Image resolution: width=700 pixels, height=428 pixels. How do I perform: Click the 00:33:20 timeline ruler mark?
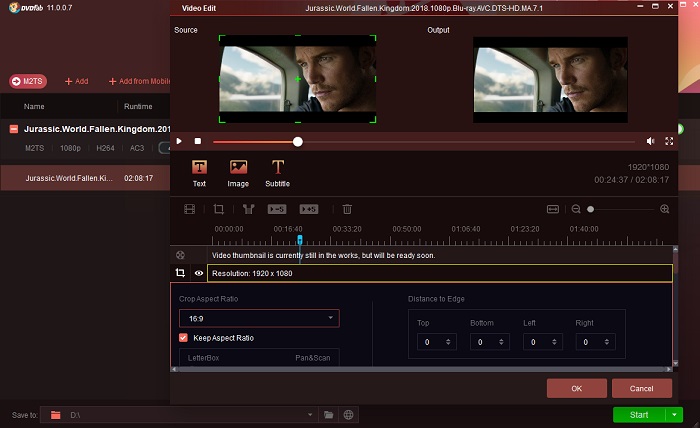pos(347,229)
